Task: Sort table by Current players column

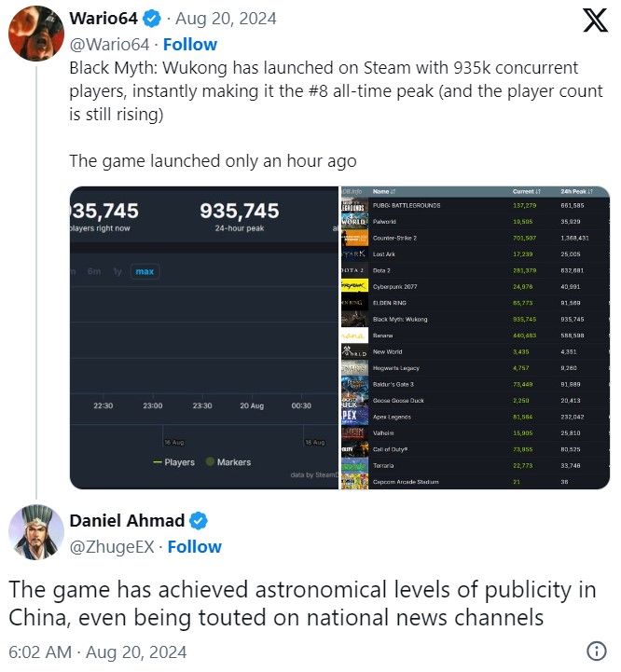Action: coord(527,190)
